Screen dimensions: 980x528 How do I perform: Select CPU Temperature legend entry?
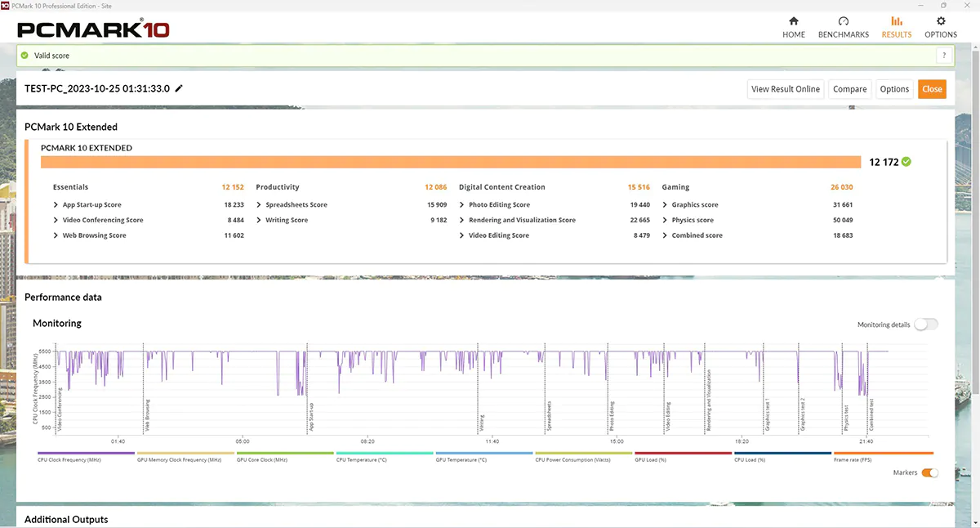[385, 457]
